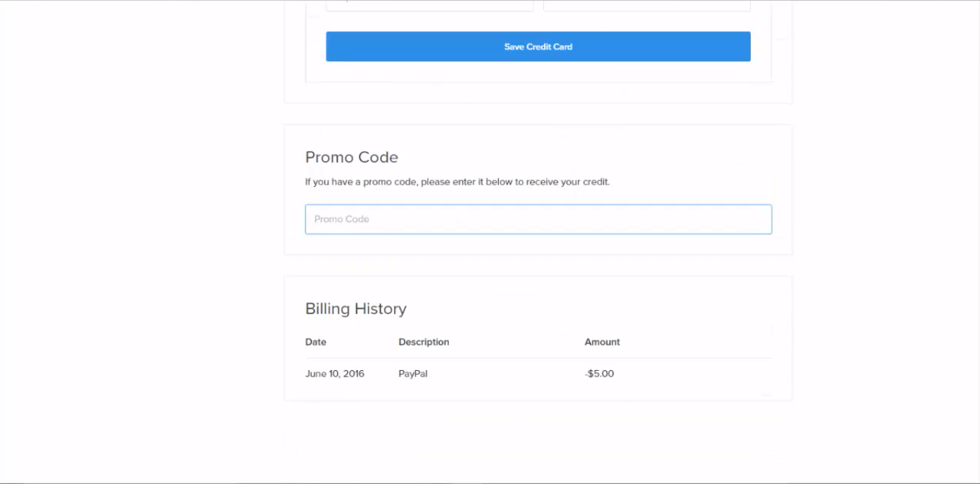Click the Amount column header
980x484 pixels.
tap(602, 342)
